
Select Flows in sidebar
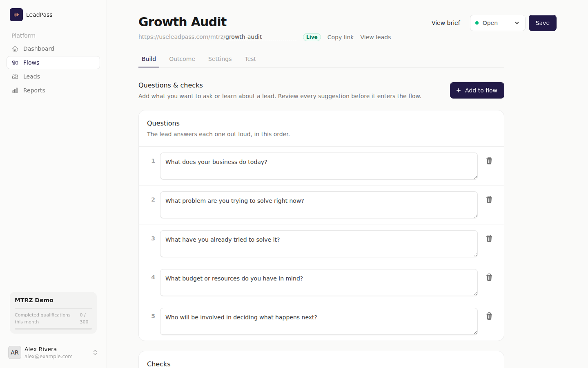(x=53, y=63)
